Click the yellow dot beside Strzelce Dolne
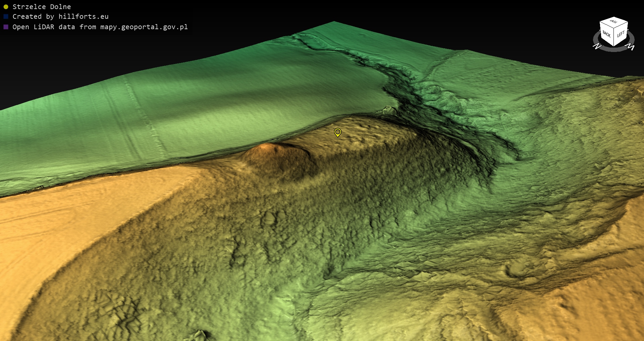The height and width of the screenshot is (341, 644). 6,7
